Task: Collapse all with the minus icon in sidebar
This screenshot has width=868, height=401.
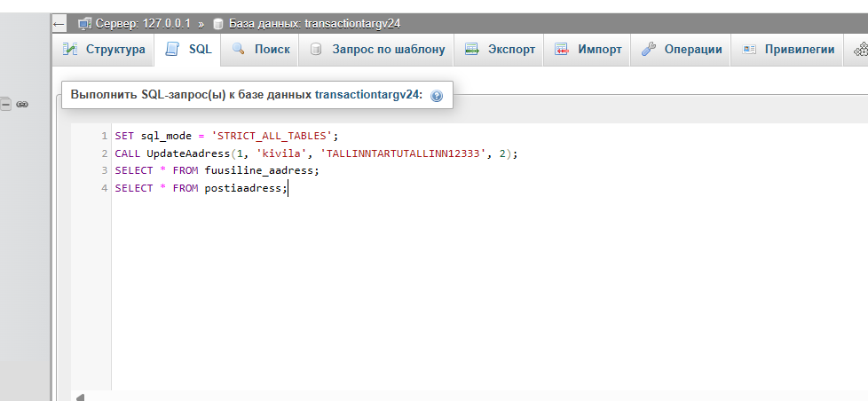Action: (5, 104)
